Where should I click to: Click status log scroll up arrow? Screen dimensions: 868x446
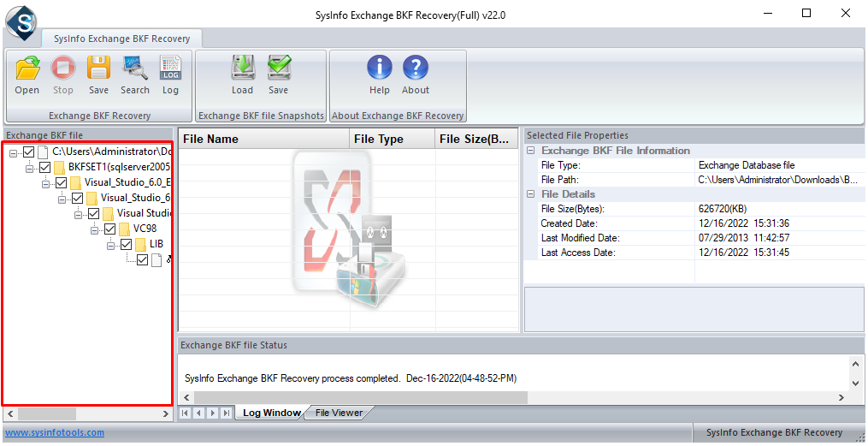click(x=856, y=364)
